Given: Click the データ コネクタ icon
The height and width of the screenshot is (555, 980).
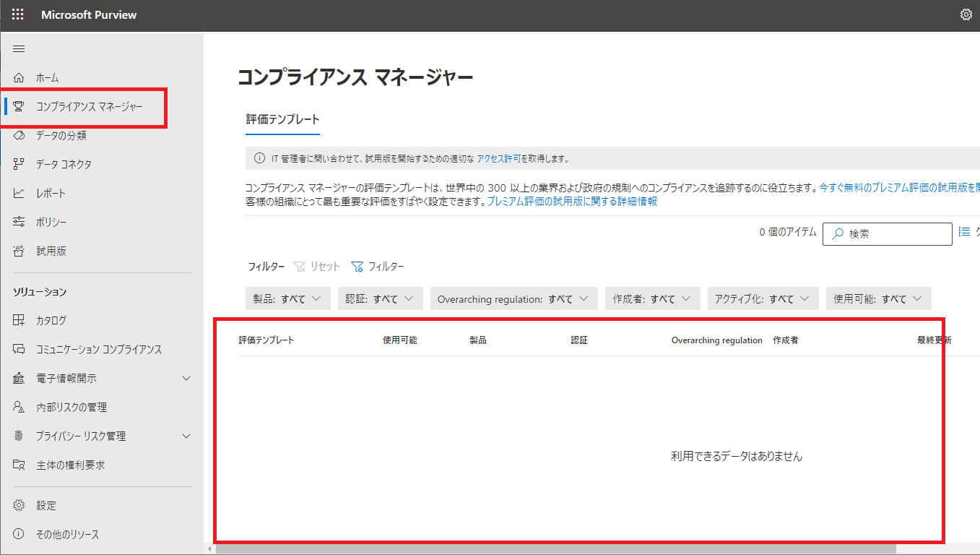Looking at the screenshot, I should [19, 164].
